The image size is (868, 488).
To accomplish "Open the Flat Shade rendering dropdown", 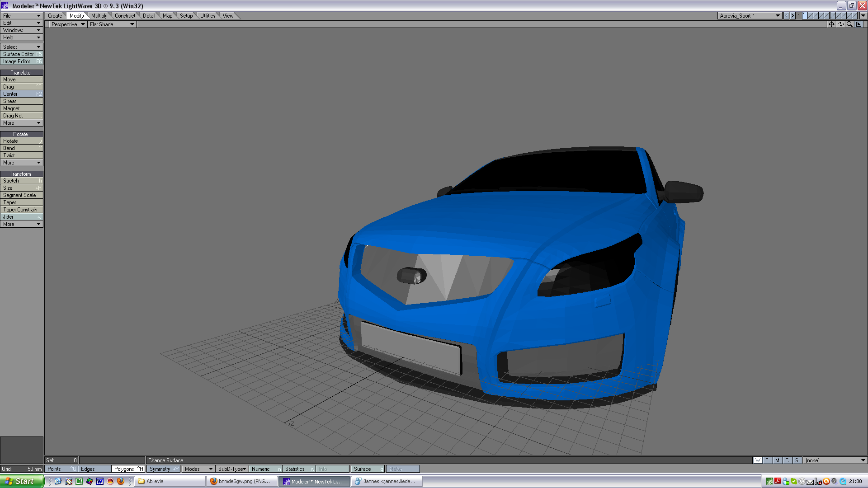I will pyautogui.click(x=112, y=24).
